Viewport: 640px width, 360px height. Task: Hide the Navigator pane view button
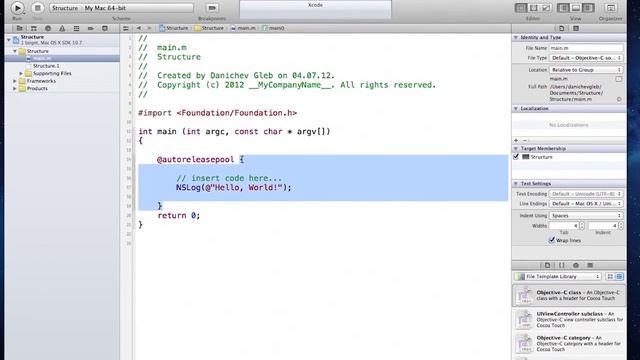[563, 8]
